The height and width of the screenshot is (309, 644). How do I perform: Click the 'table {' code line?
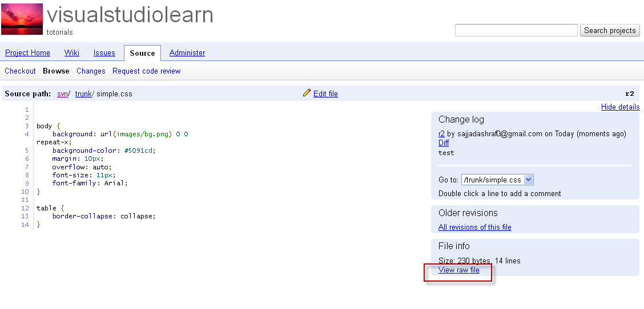50,208
